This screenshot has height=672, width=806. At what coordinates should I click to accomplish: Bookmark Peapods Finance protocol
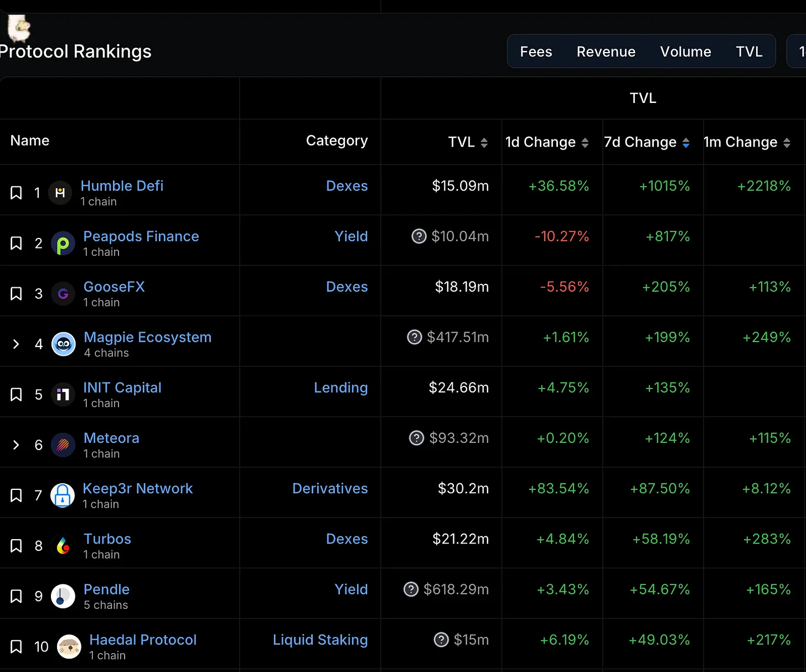tap(16, 243)
